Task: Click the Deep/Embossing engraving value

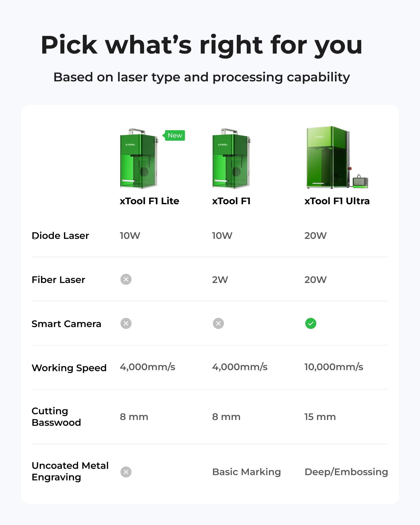Action: (x=346, y=472)
